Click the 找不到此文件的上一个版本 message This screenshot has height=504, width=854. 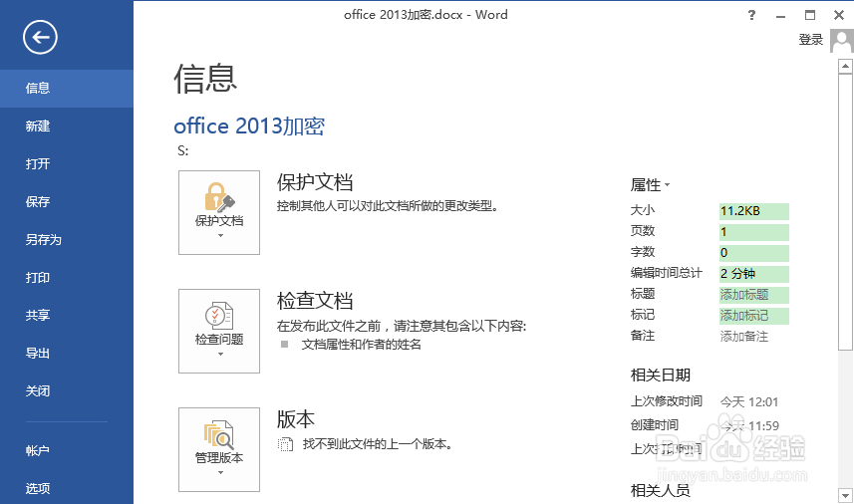378,444
